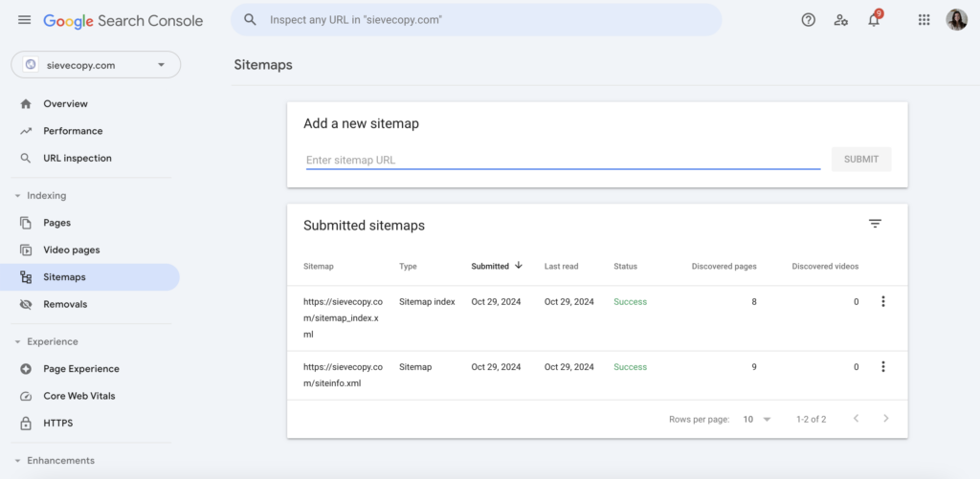The height and width of the screenshot is (479, 980).
Task: Click the Sitemap index type cell
Action: tap(428, 301)
